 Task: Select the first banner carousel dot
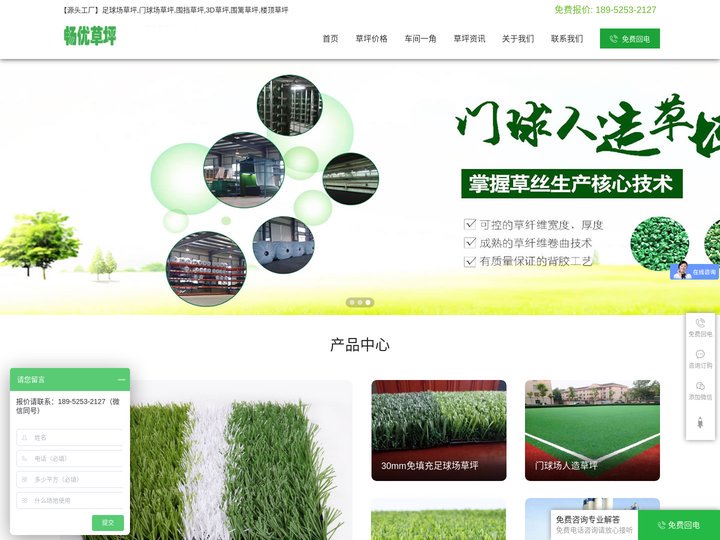pos(352,302)
